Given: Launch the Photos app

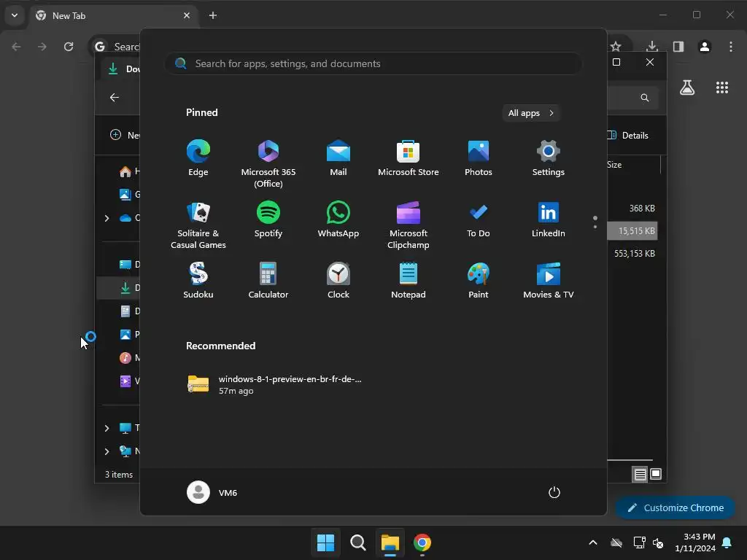Looking at the screenshot, I should [479, 158].
